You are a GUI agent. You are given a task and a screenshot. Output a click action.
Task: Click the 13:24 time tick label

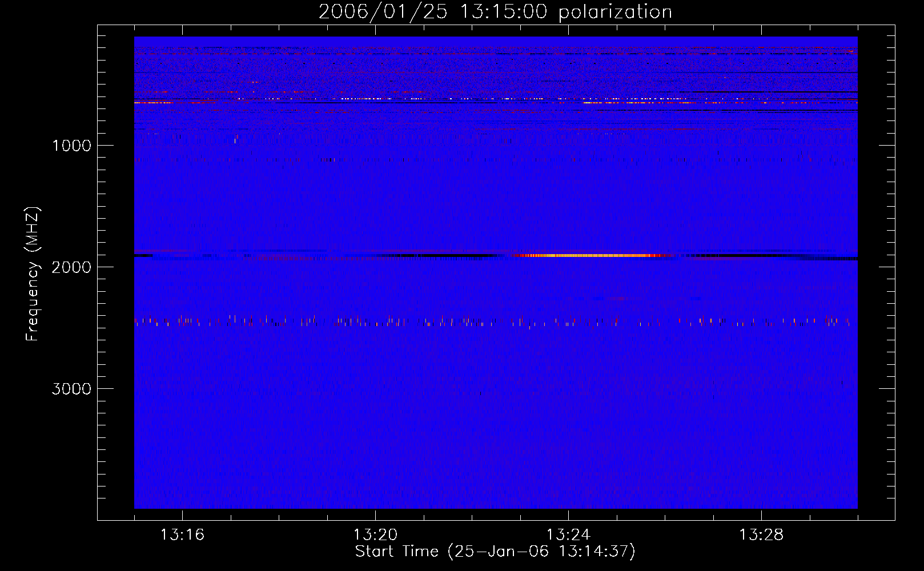tap(568, 535)
